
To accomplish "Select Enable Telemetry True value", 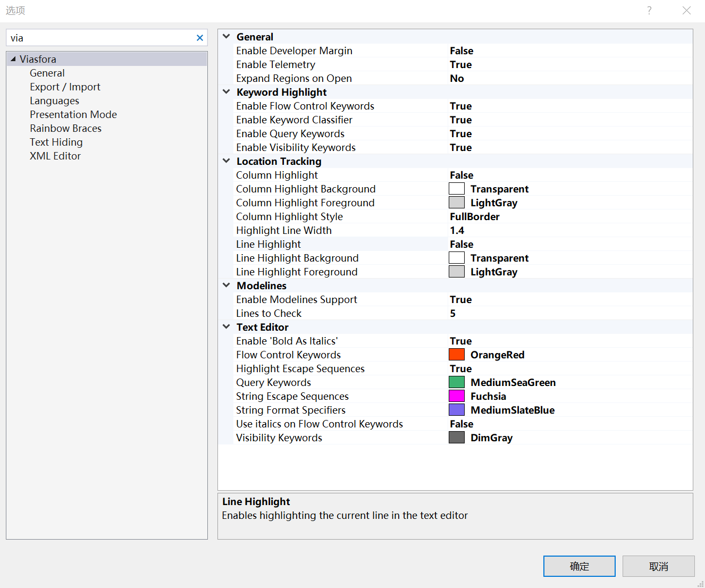I will (x=461, y=64).
